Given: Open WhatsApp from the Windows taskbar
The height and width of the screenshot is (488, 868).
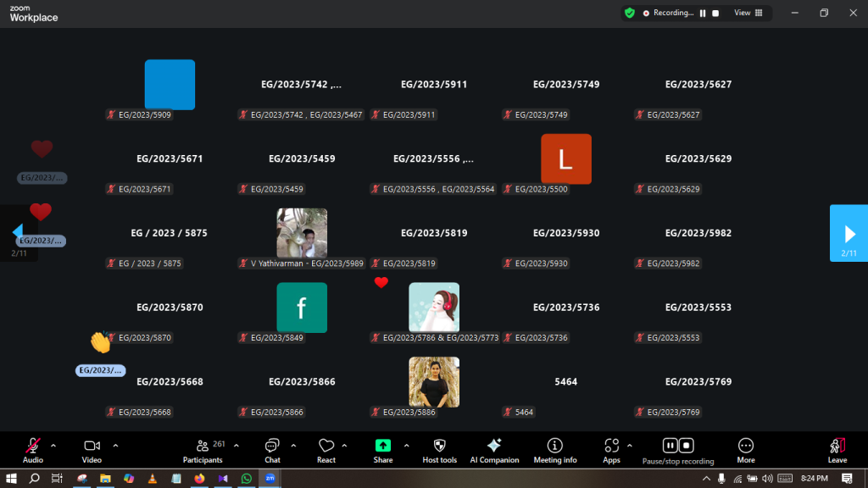Looking at the screenshot, I should 247,479.
